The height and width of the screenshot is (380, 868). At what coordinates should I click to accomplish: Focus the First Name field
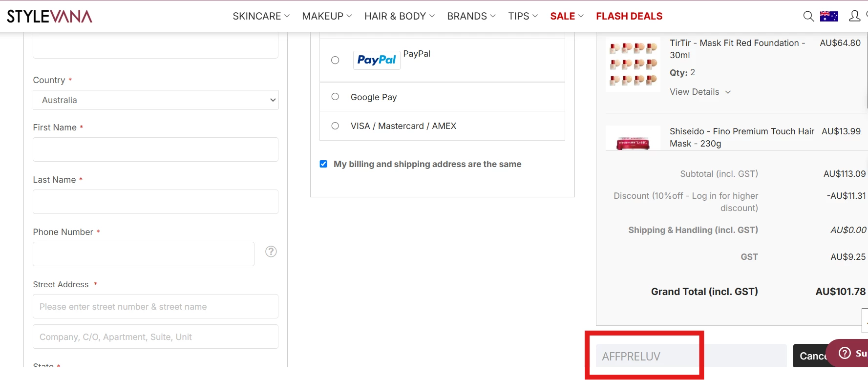tap(155, 149)
